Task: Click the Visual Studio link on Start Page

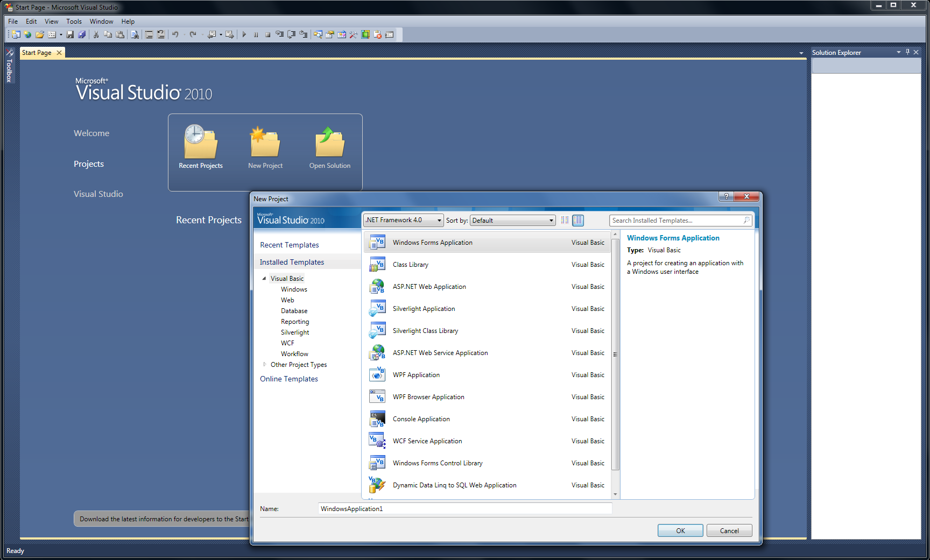Action: (x=98, y=194)
